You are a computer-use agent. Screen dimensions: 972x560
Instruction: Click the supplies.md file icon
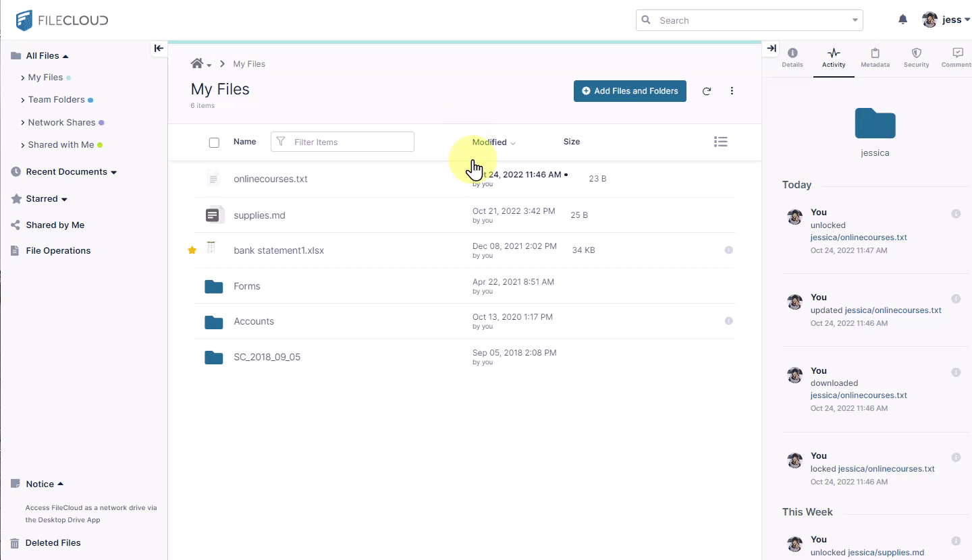[x=213, y=215]
